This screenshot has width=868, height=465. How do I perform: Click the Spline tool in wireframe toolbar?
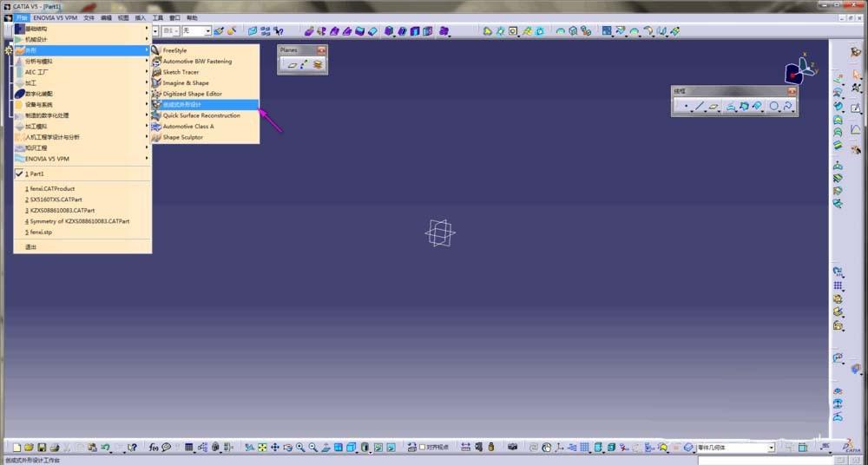pos(787,107)
